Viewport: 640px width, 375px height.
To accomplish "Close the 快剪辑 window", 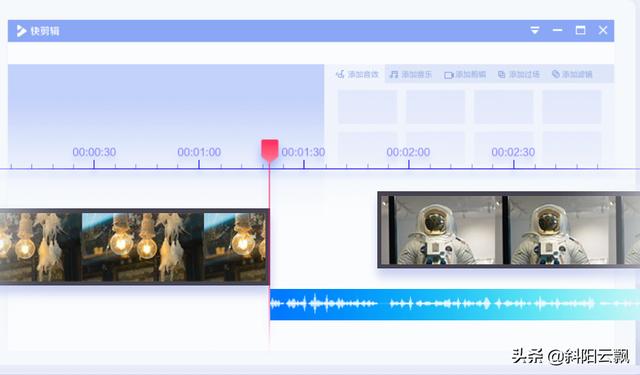I will pyautogui.click(x=603, y=30).
